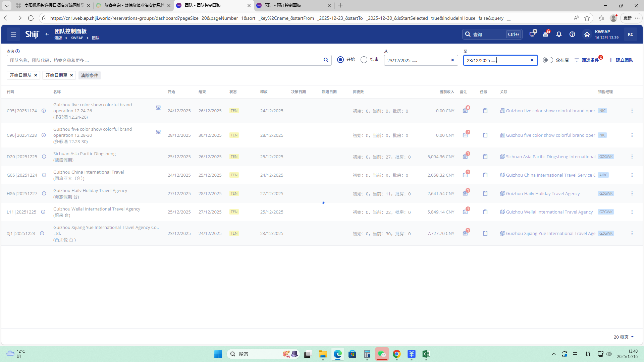644x362 pixels.
Task: Click the notifications bell icon
Action: [x=559, y=34]
